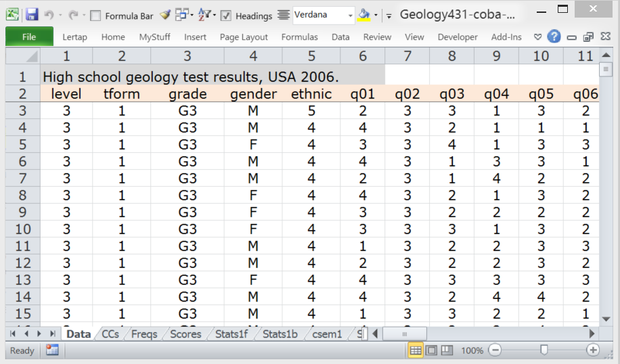620x364 pixels.
Task: Switch to Page Layout view icon
Action: 430,350
